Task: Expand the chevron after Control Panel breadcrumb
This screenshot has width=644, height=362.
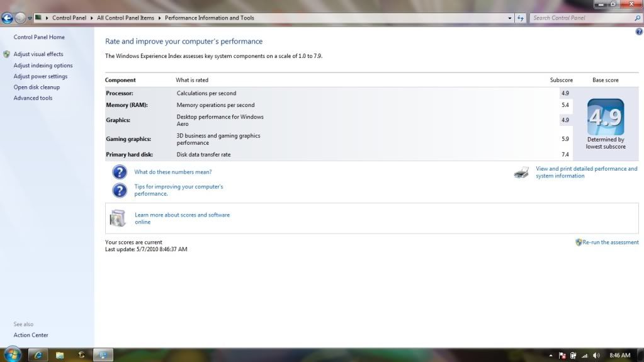Action: coord(91,18)
